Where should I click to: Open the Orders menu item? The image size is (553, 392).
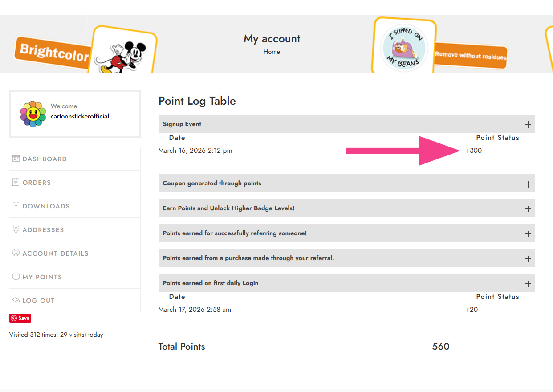pos(37,183)
